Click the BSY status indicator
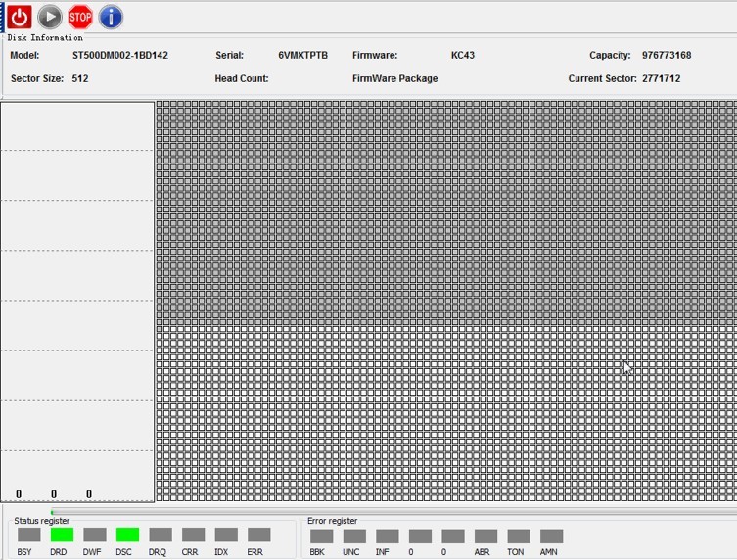Image resolution: width=737 pixels, height=560 pixels. tap(29, 535)
